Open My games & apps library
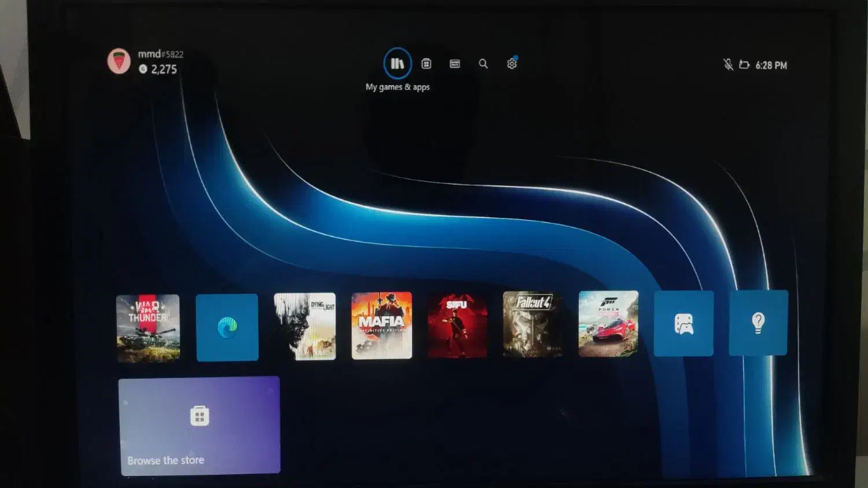 pyautogui.click(x=398, y=64)
